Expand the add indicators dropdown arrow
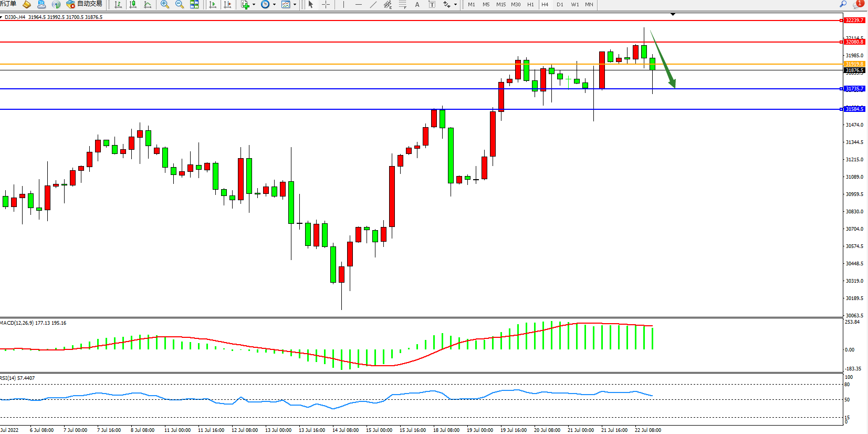This screenshot has width=868, height=434. [x=254, y=5]
